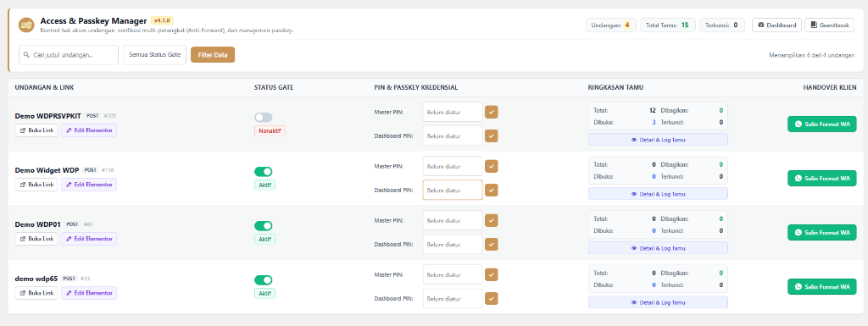This screenshot has height=326, width=868.
Task: Edit Elementor for Demo Widget WDP
Action: (88, 185)
